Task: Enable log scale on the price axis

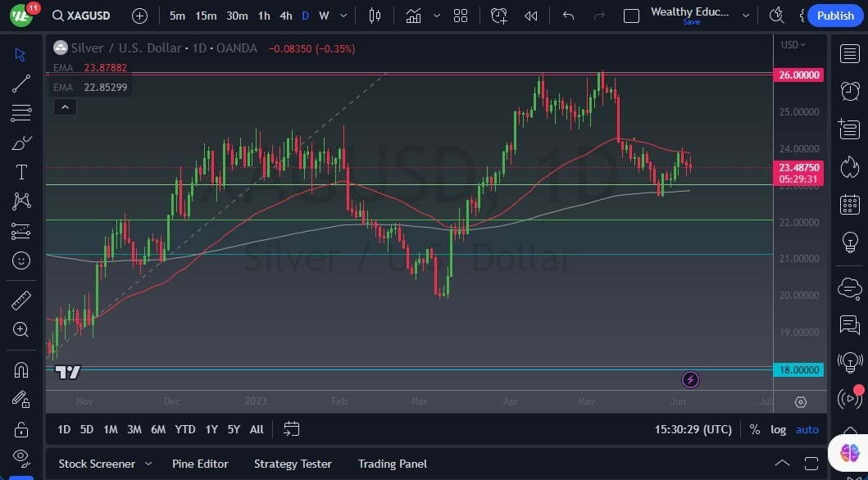Action: click(777, 429)
